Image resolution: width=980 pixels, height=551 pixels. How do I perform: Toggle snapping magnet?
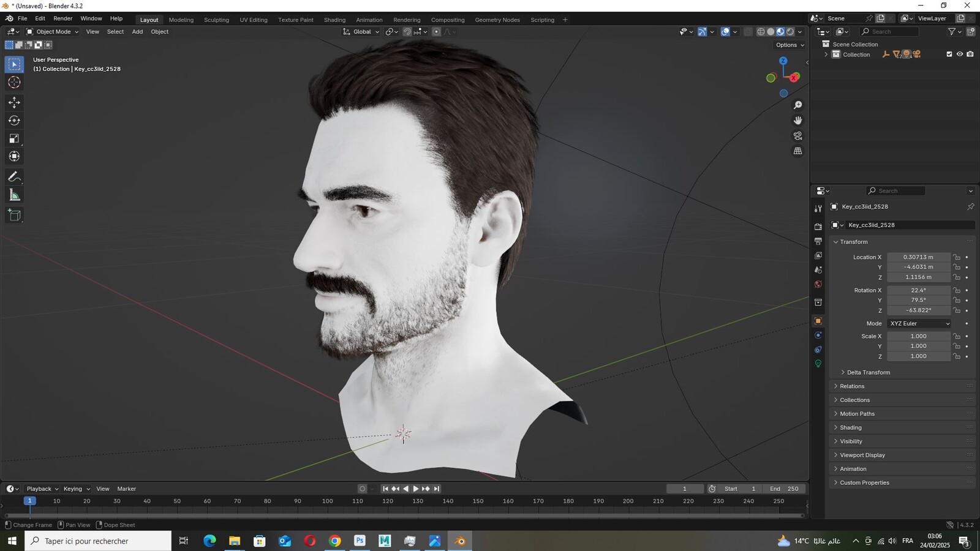[x=407, y=32]
